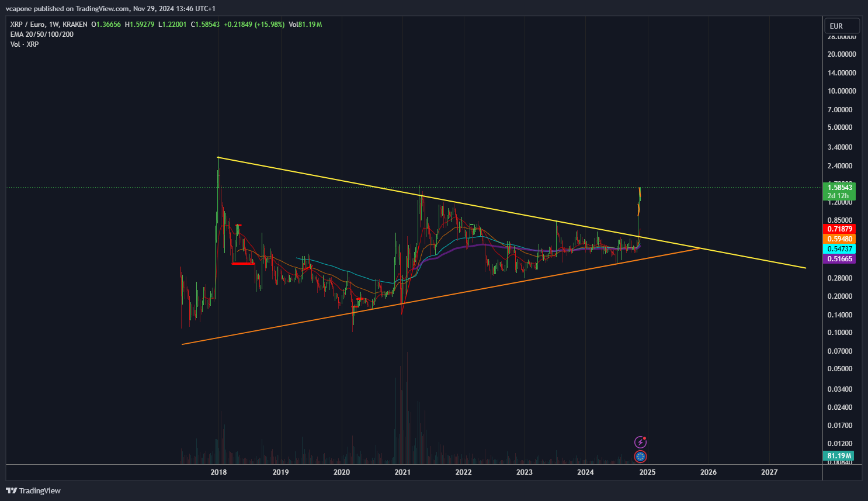
Task: Click the red 0.71879 EMA price tag
Action: 839,229
